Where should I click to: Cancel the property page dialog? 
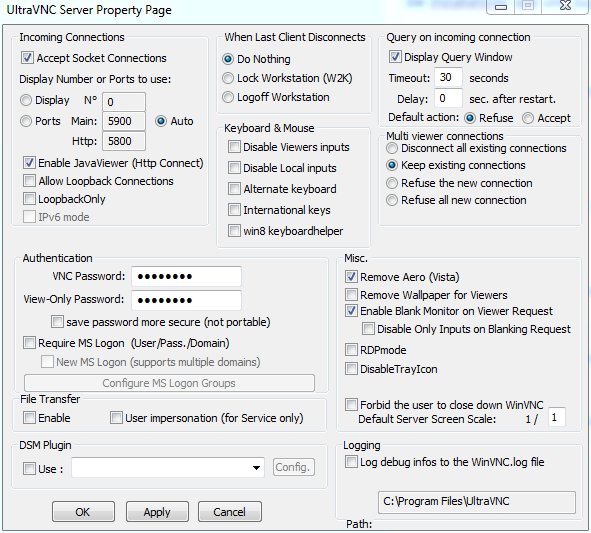point(230,512)
